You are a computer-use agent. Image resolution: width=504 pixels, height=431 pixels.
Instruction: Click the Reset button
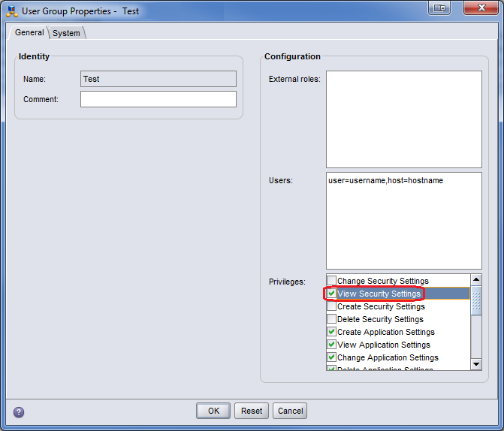252,411
